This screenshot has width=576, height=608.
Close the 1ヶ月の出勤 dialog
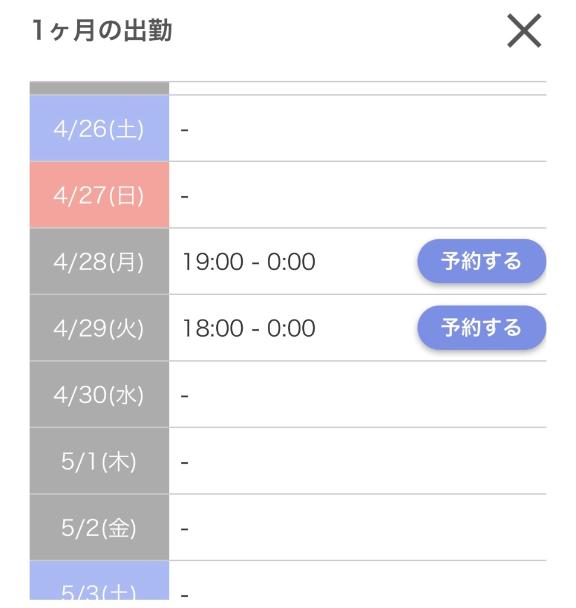coord(524,31)
